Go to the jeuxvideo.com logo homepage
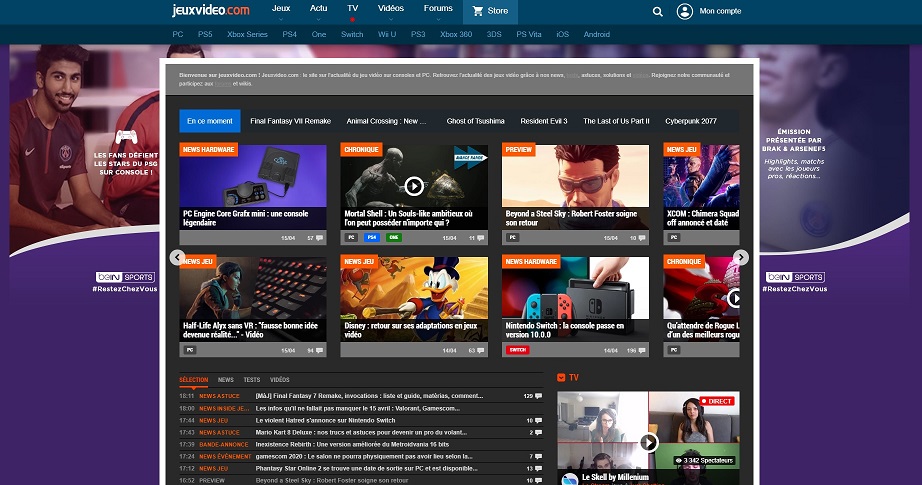922x485 pixels. 211,10
